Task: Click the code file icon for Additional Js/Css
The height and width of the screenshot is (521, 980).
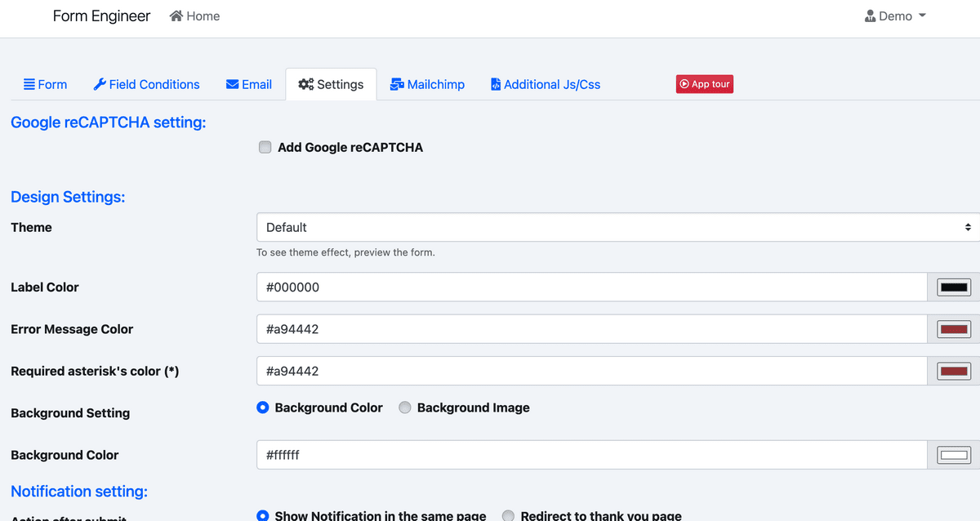Action: pos(496,84)
